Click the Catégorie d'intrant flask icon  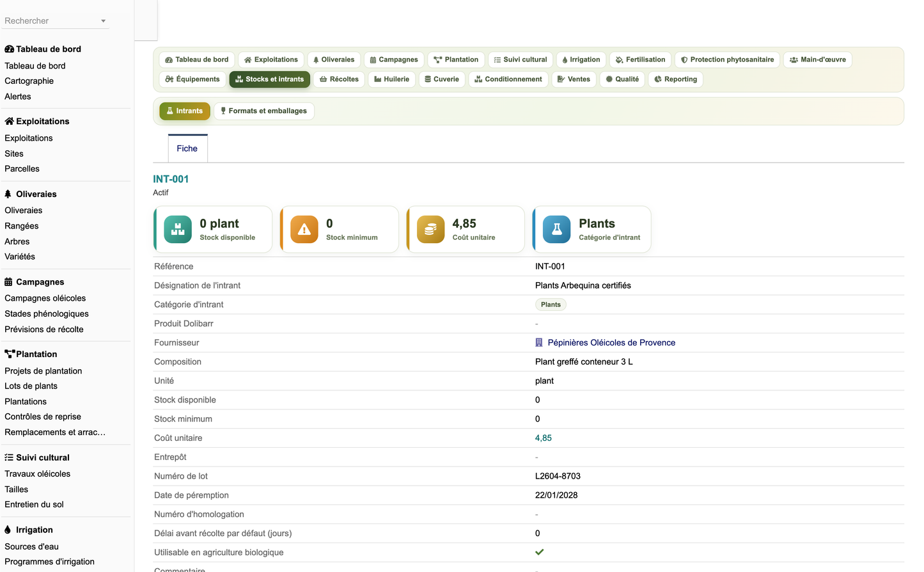(x=557, y=229)
